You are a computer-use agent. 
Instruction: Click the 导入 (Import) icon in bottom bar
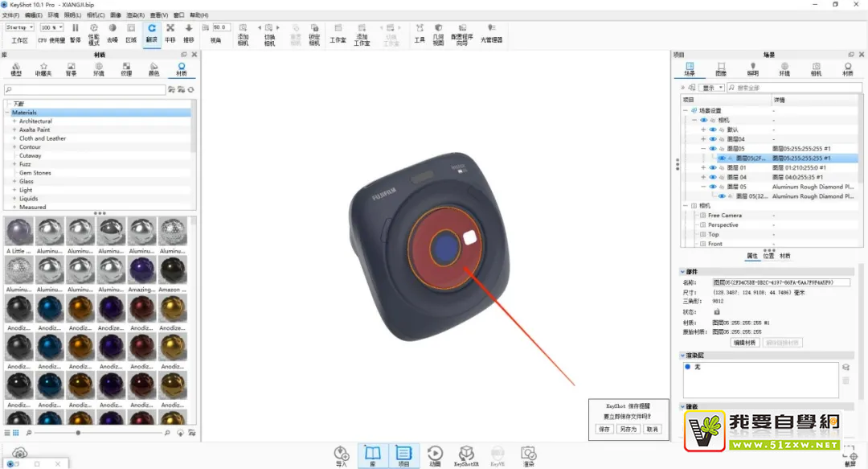coord(342,455)
